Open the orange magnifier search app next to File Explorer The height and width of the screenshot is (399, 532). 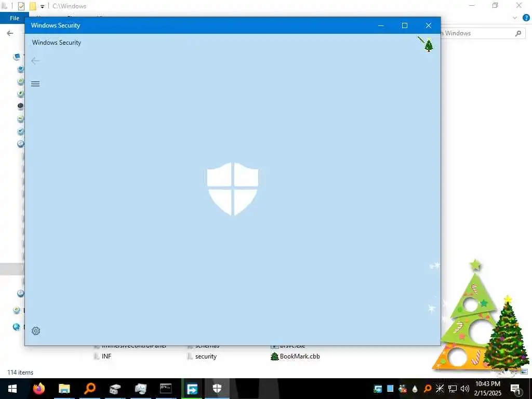click(89, 389)
